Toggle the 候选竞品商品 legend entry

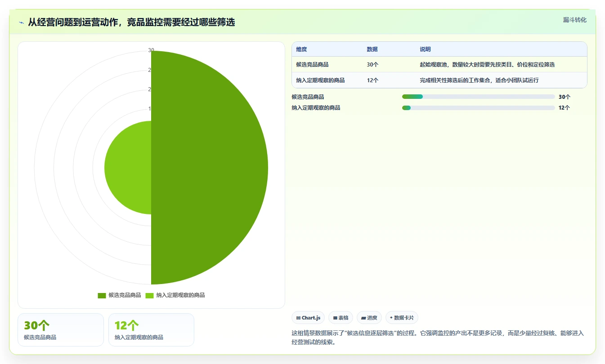[119, 295]
